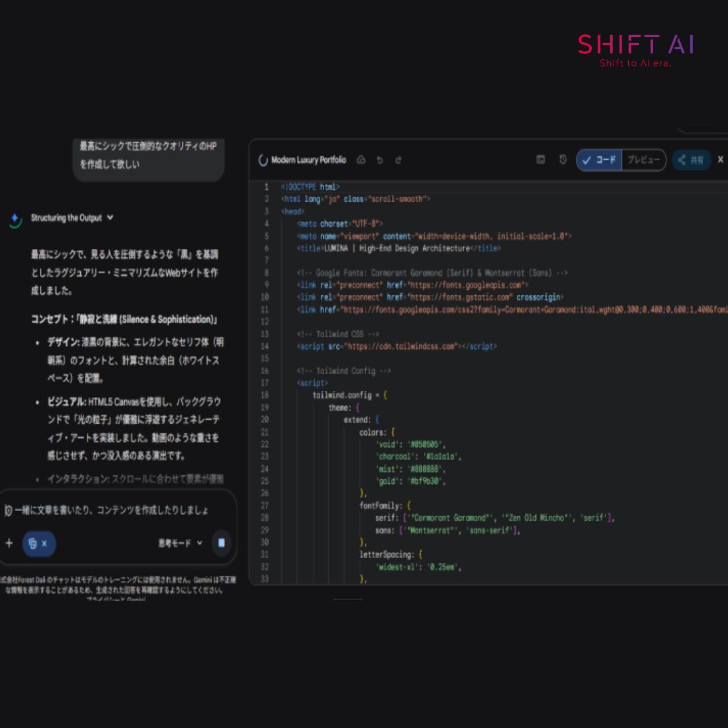Switch to the プレビュー view
The height and width of the screenshot is (728, 728).
(x=644, y=160)
